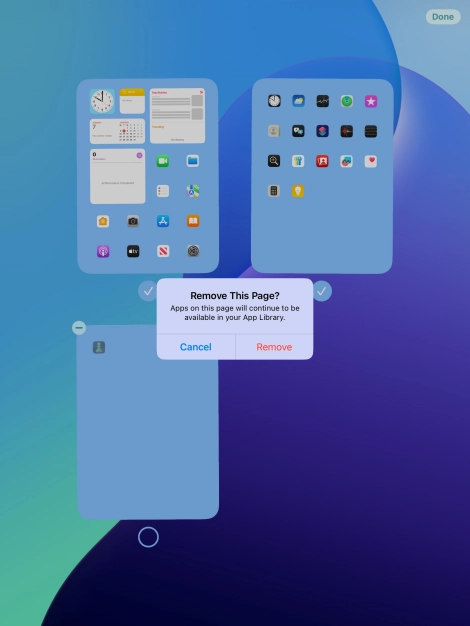This screenshot has width=470, height=626.
Task: Tap the Apple TV icon
Action: [133, 251]
